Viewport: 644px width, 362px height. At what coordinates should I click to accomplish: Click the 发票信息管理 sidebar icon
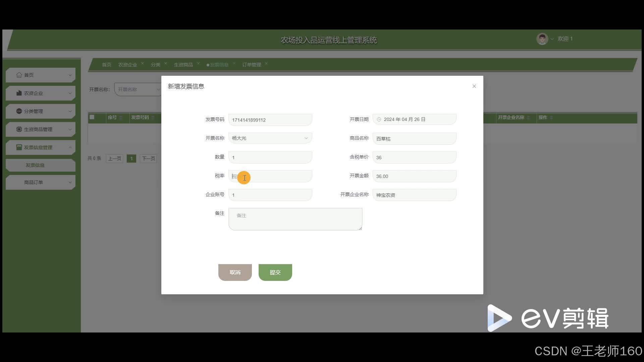click(19, 147)
